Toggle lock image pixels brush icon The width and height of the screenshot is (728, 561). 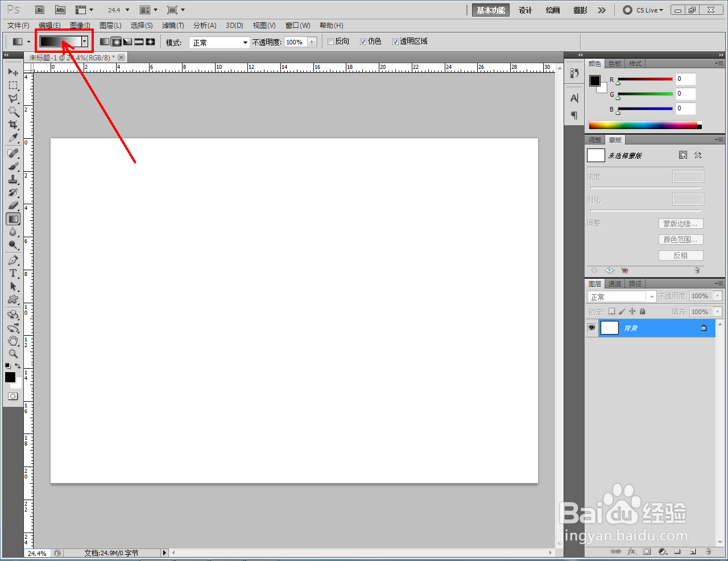pos(622,311)
